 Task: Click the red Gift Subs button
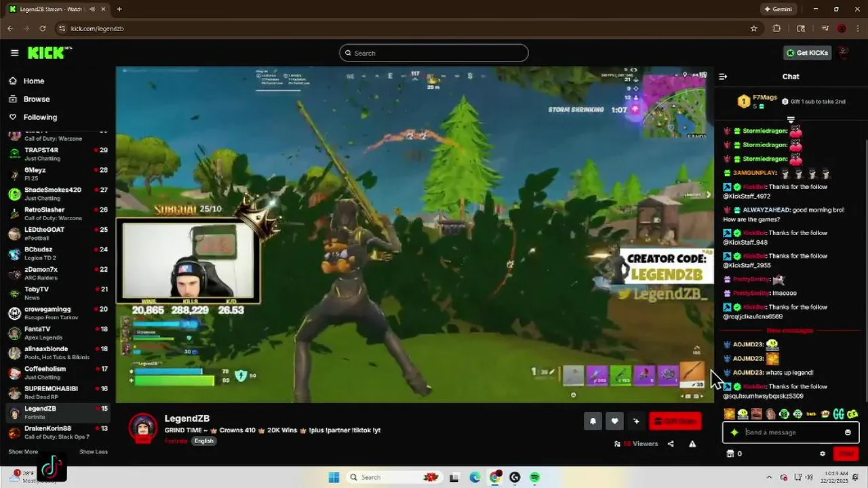(x=675, y=421)
